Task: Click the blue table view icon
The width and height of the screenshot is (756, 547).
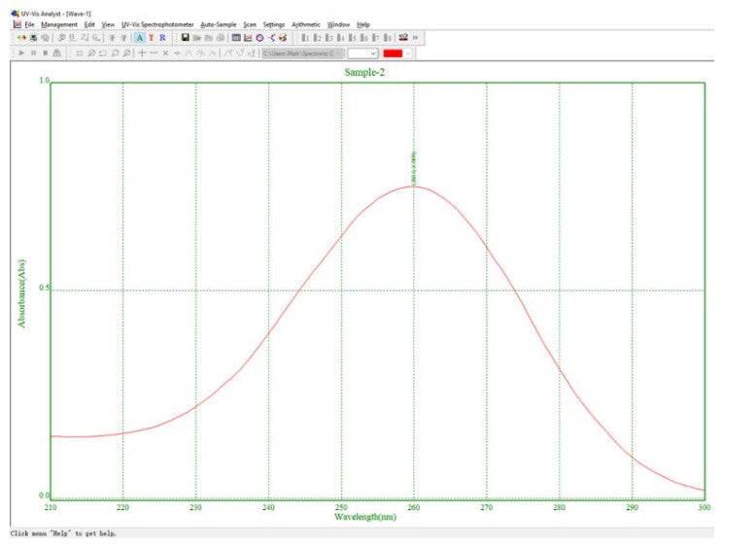Action: pos(236,38)
